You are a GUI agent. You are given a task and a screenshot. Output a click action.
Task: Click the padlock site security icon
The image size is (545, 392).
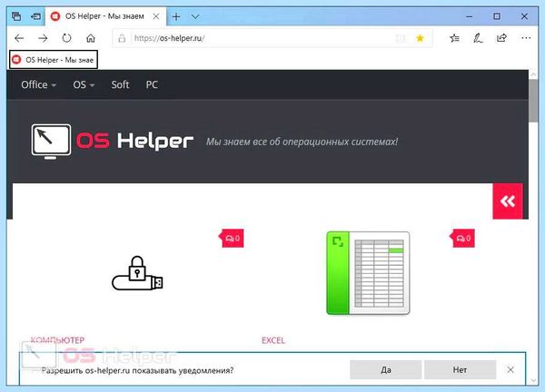[122, 38]
